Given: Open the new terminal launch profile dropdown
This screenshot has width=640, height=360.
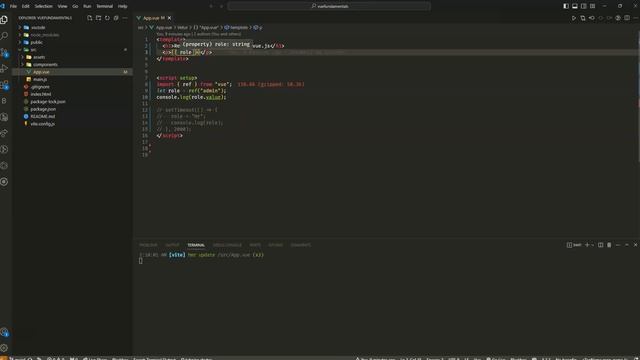Looking at the screenshot, I should [x=593, y=245].
